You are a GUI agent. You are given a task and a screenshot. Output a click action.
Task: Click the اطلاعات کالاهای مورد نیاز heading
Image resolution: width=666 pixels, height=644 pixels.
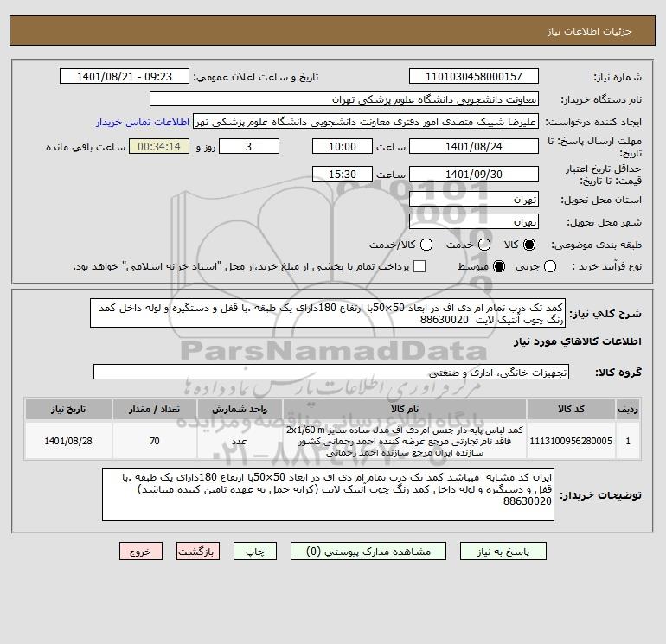pyautogui.click(x=578, y=341)
